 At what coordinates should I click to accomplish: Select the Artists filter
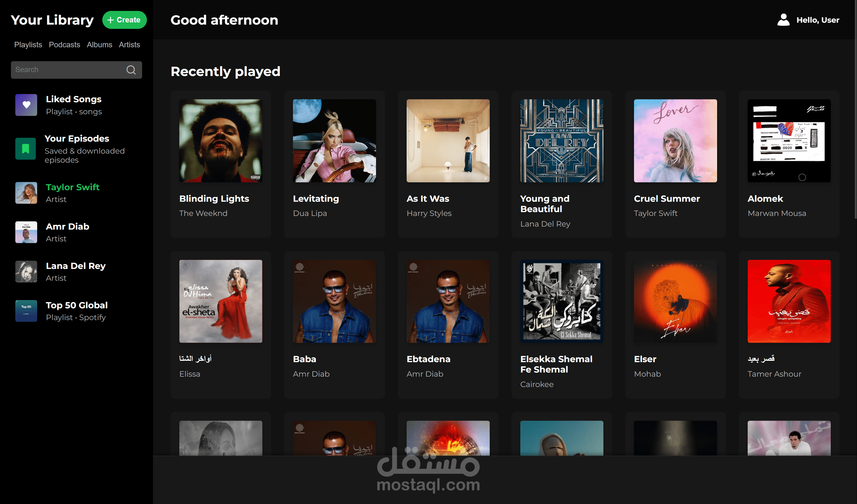(129, 45)
